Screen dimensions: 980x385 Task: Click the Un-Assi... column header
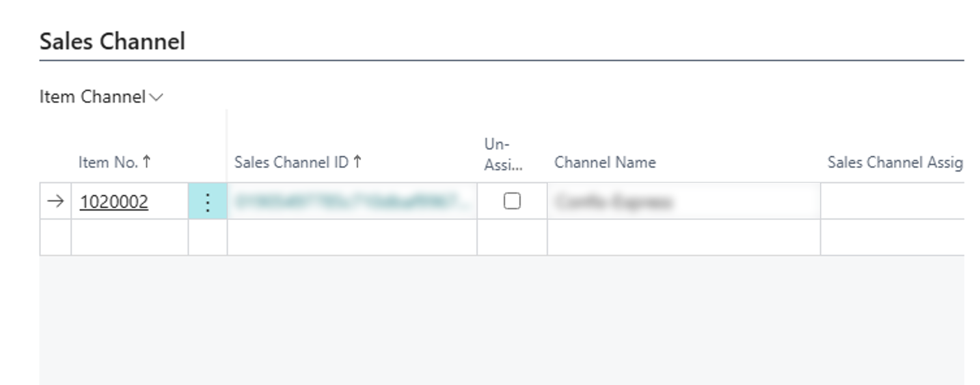[x=503, y=155]
